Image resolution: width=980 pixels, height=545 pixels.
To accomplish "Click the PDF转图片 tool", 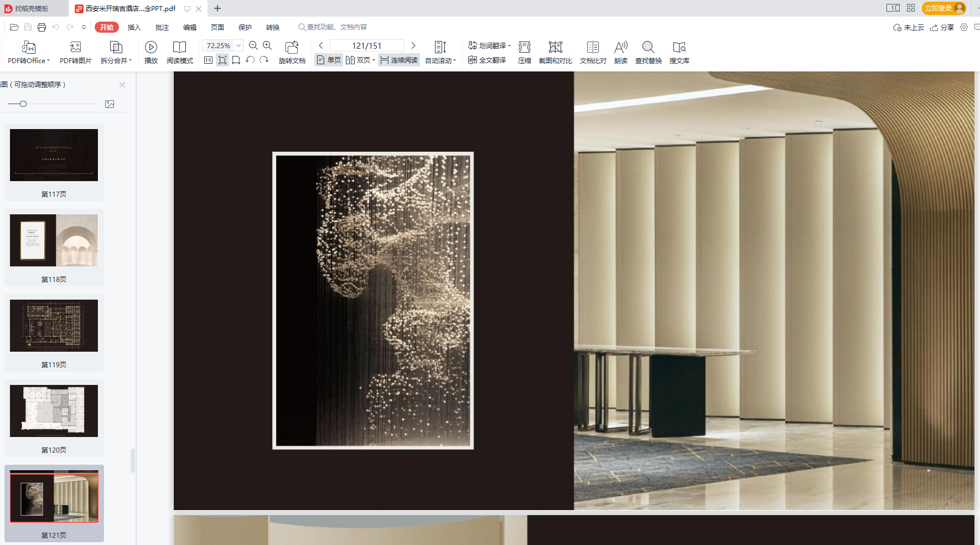I will (x=76, y=53).
